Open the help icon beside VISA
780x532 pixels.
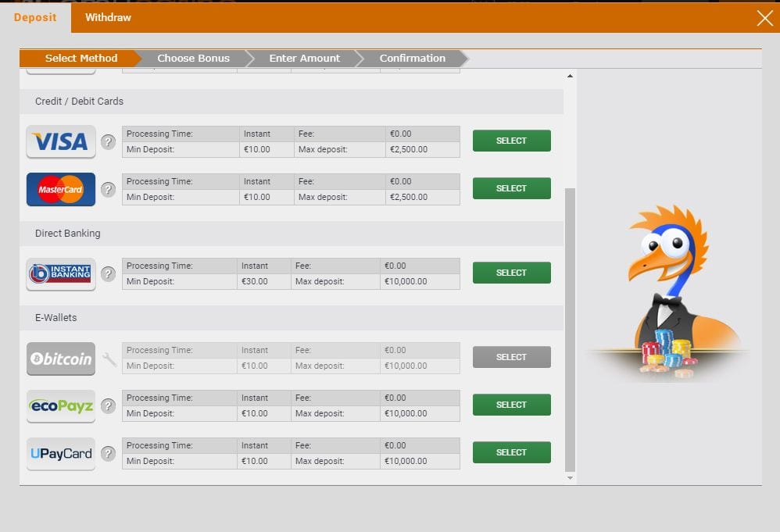(x=109, y=141)
